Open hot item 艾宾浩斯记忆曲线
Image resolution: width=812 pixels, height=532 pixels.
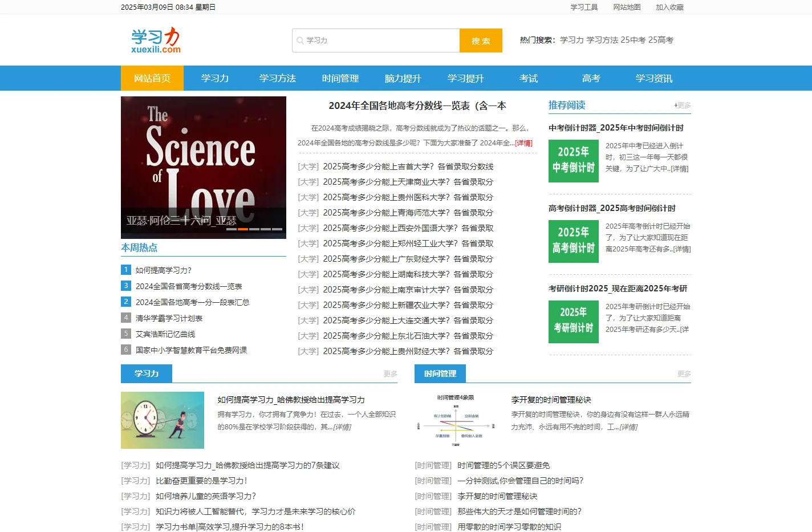[x=165, y=334]
